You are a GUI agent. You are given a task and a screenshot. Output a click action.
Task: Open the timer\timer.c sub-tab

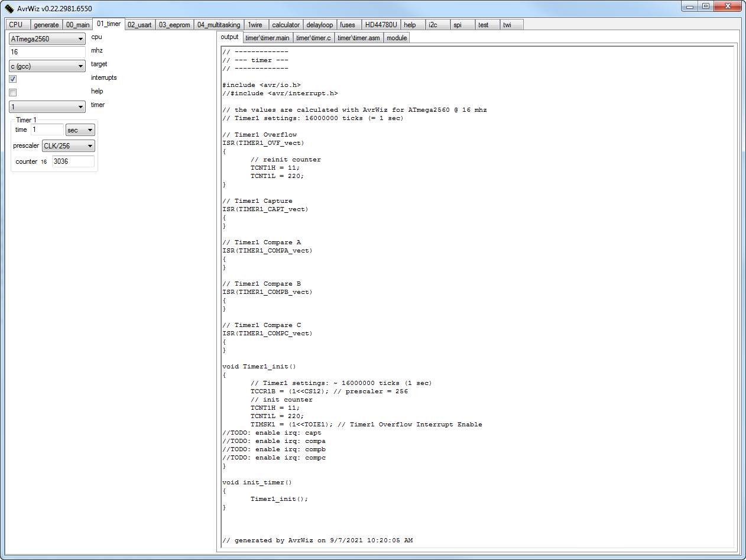[x=313, y=38]
